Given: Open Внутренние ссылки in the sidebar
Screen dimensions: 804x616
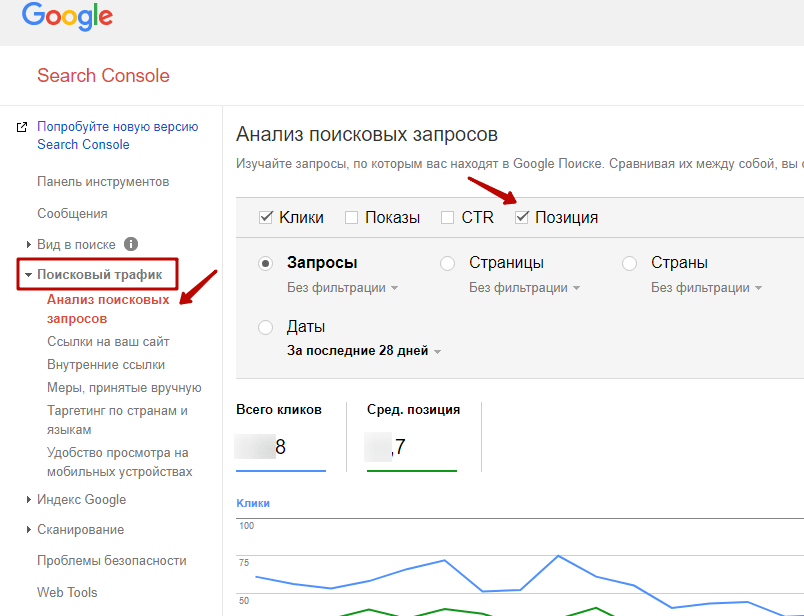Looking at the screenshot, I should tap(106, 365).
